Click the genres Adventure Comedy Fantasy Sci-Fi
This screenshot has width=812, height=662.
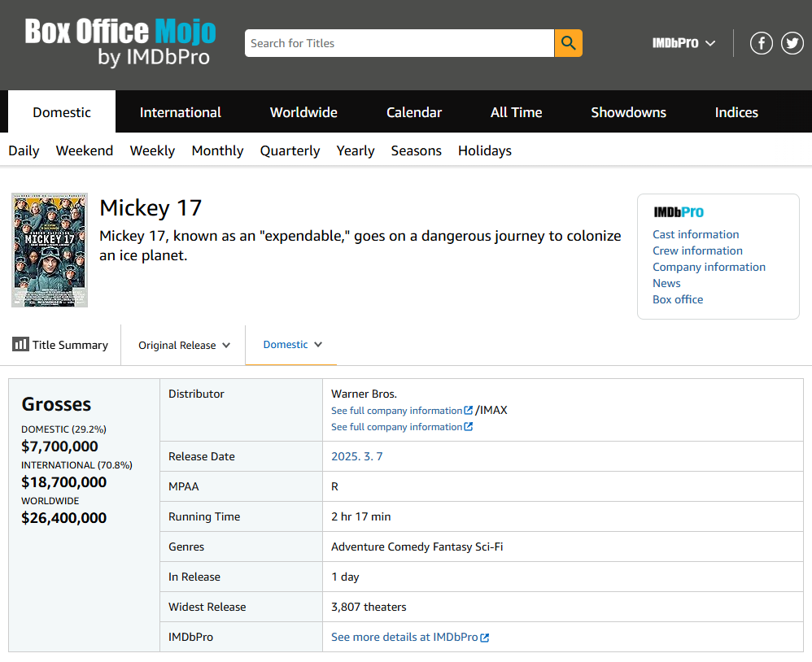[417, 547]
